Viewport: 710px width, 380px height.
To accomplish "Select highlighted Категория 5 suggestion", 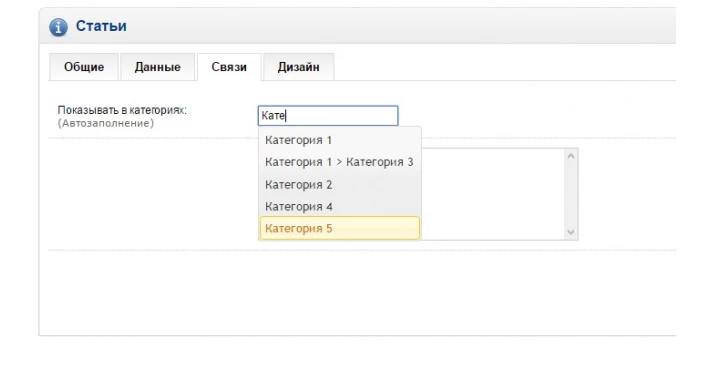I will (340, 228).
